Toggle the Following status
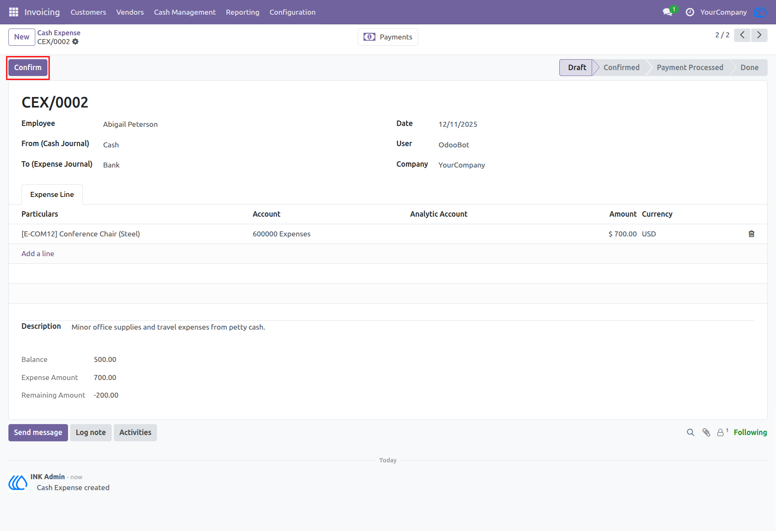This screenshot has width=776, height=532. pyautogui.click(x=750, y=432)
